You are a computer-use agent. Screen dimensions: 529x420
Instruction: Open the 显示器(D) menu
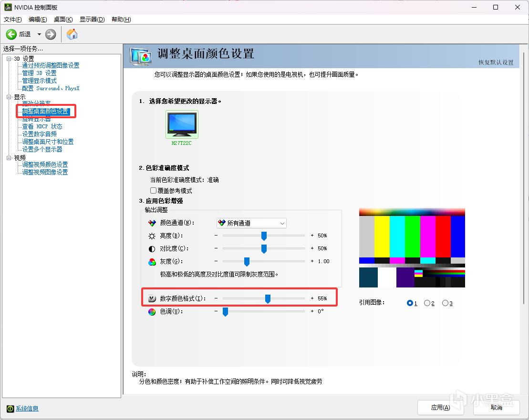92,20
